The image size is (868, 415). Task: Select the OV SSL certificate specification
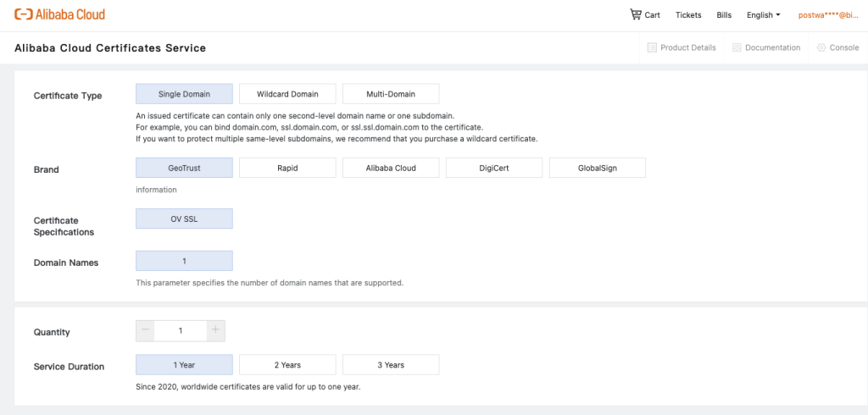tap(184, 219)
